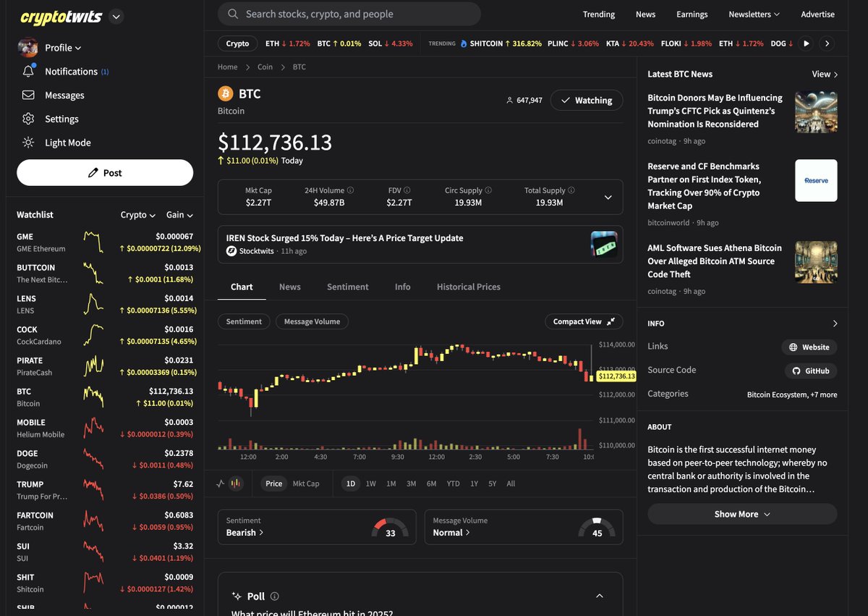This screenshot has width=868, height=616.
Task: Open the site switcher chevron beside cryptotwits logo
Action: pyautogui.click(x=117, y=17)
